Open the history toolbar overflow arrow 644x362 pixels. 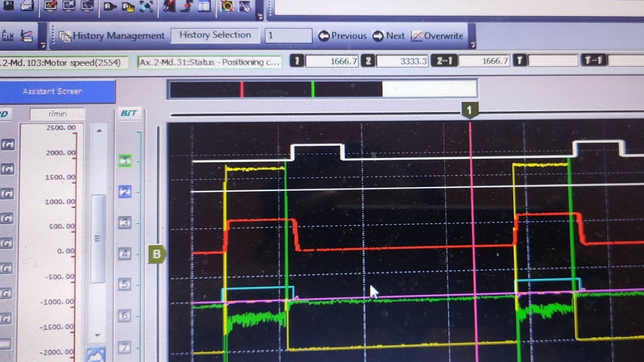click(472, 45)
